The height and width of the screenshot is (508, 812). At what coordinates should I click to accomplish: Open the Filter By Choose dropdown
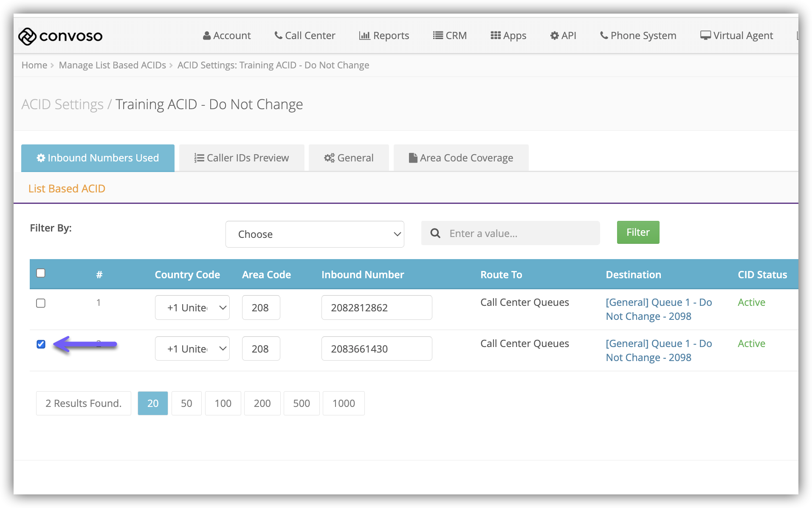click(x=314, y=234)
